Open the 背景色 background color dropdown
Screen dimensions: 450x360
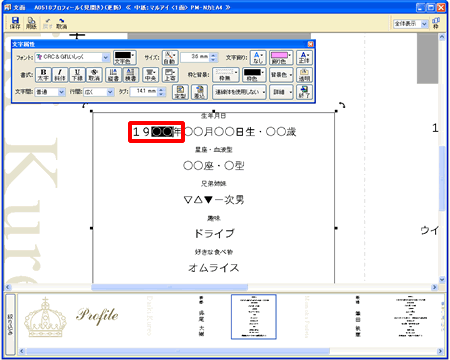click(x=281, y=75)
